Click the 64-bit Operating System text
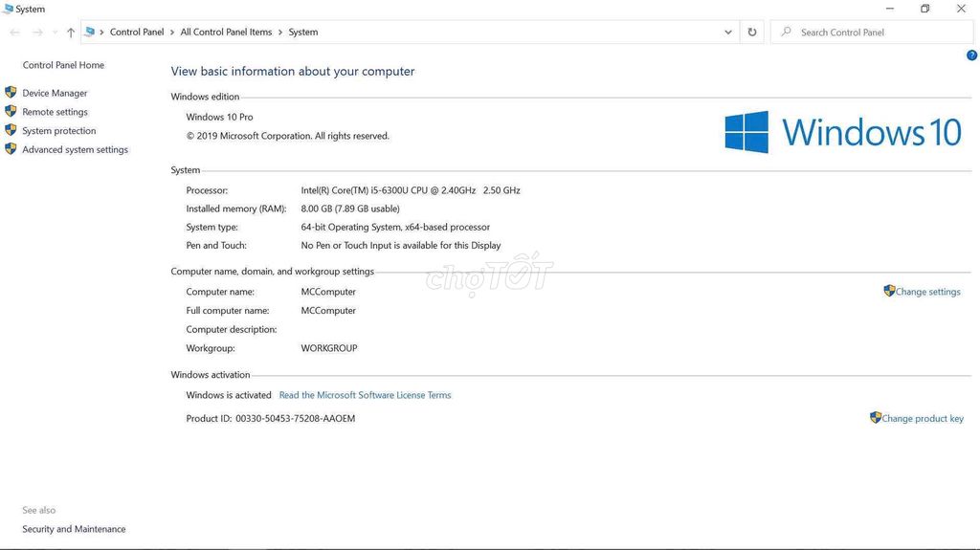Image resolution: width=980 pixels, height=550 pixels. pos(395,228)
